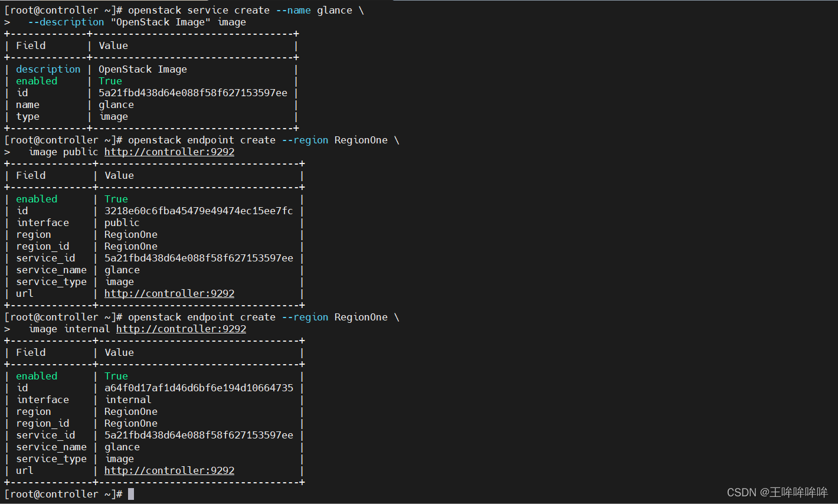Viewport: 838px width, 504px height.
Task: Click 'openstack service create' command text
Action: (199, 10)
